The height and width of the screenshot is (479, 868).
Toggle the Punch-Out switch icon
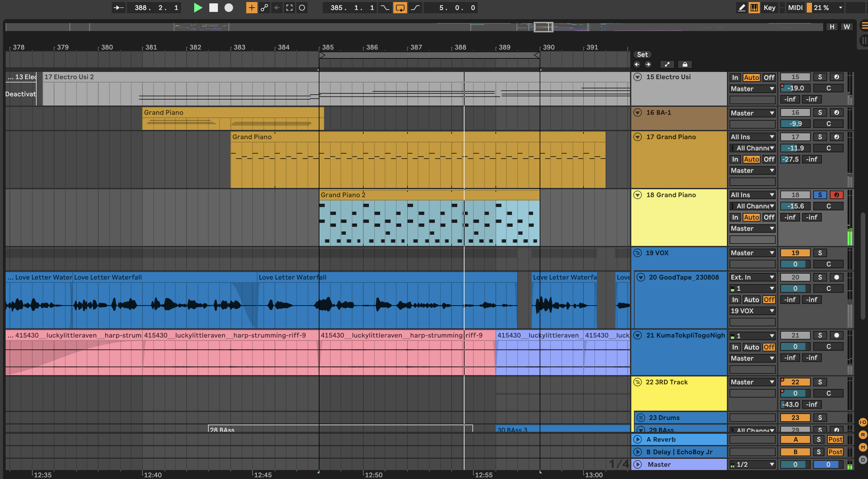[415, 8]
